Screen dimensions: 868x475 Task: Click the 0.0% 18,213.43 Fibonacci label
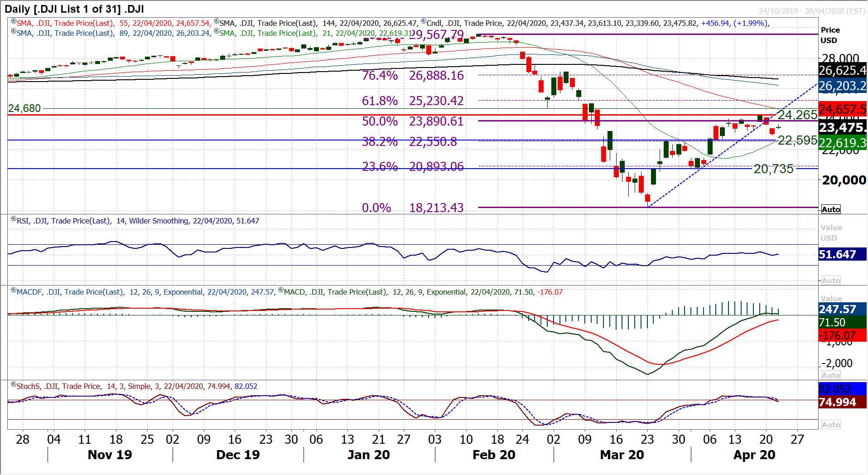(x=413, y=208)
